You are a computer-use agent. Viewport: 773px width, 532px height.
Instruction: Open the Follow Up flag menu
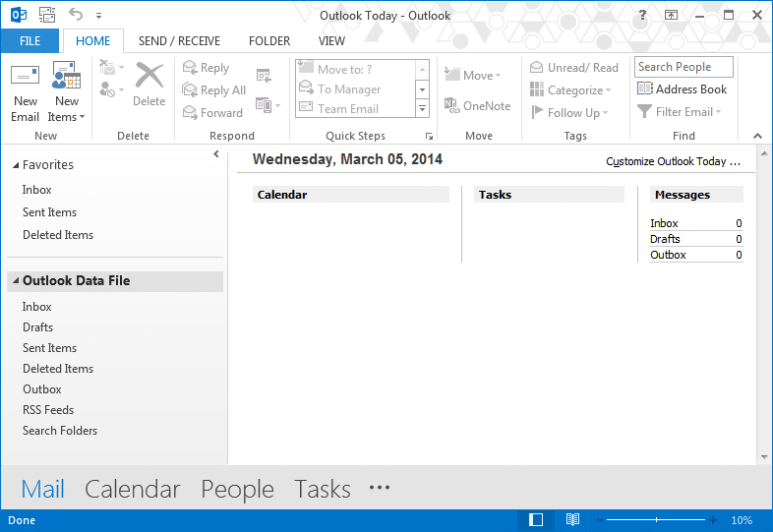click(x=569, y=113)
